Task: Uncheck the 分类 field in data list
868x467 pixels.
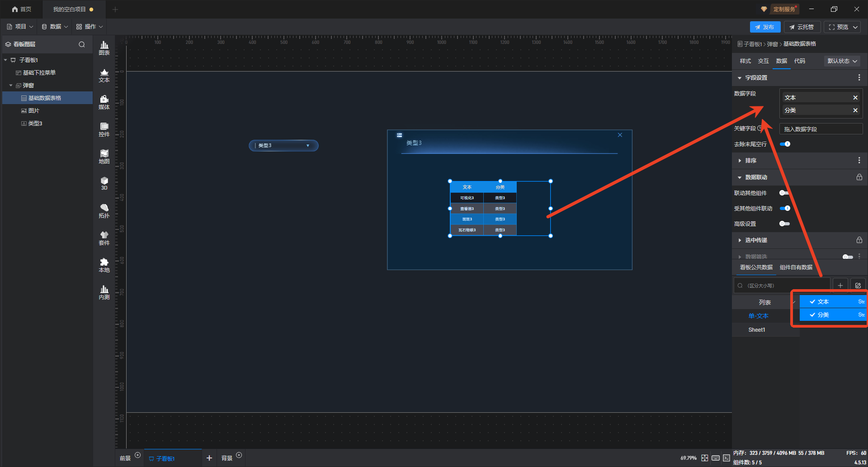Action: pos(812,315)
